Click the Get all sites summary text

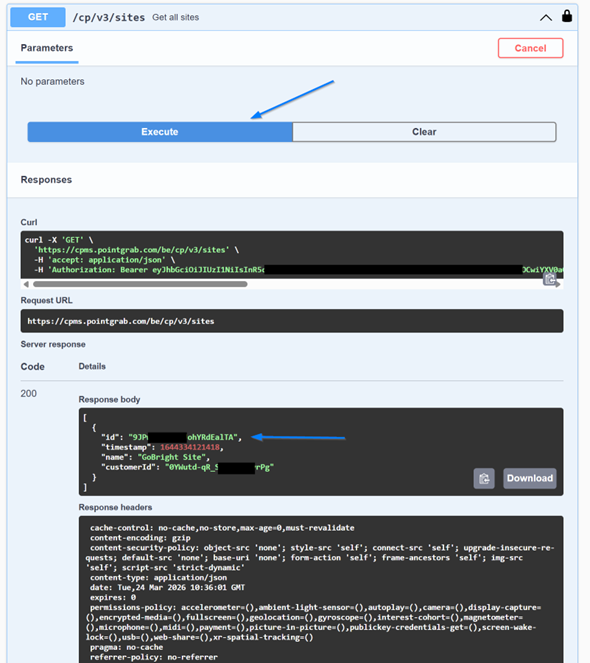[176, 17]
